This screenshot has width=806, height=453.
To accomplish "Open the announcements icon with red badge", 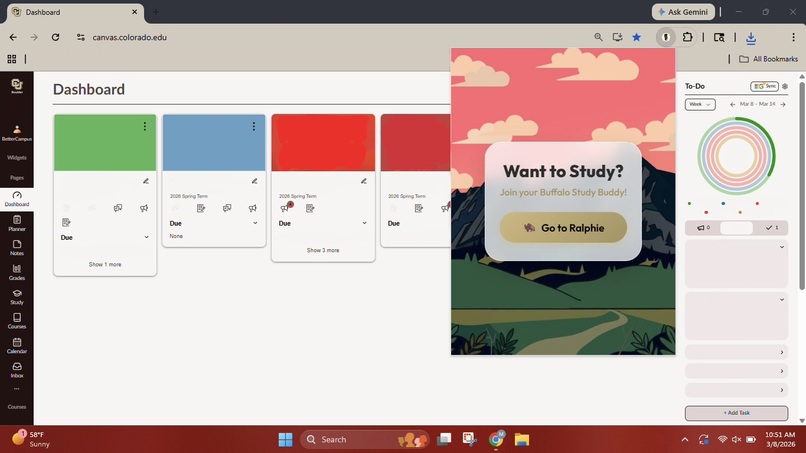I will [x=286, y=207].
